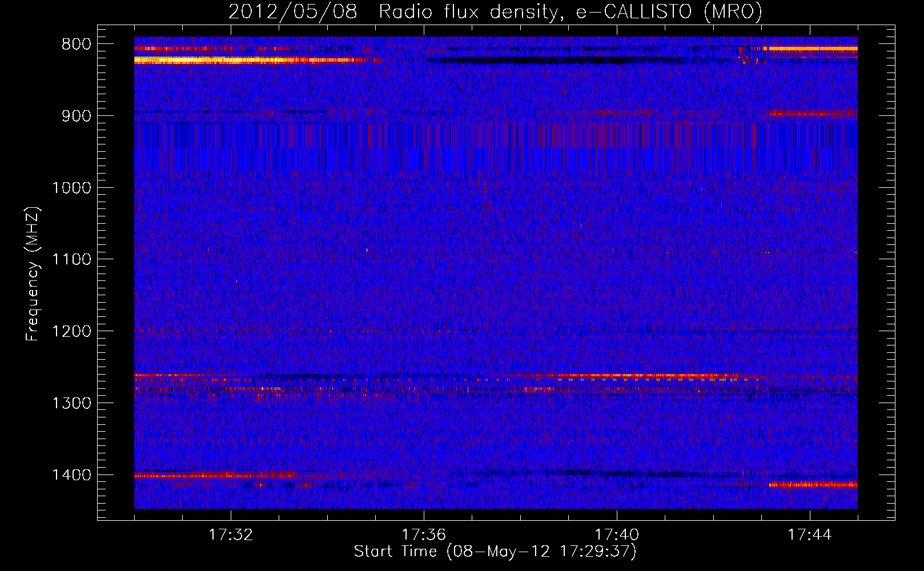Click the 'Start Time (08-May-12 17:29:37)' label
The height and width of the screenshot is (571, 924).
pyautogui.click(x=495, y=552)
